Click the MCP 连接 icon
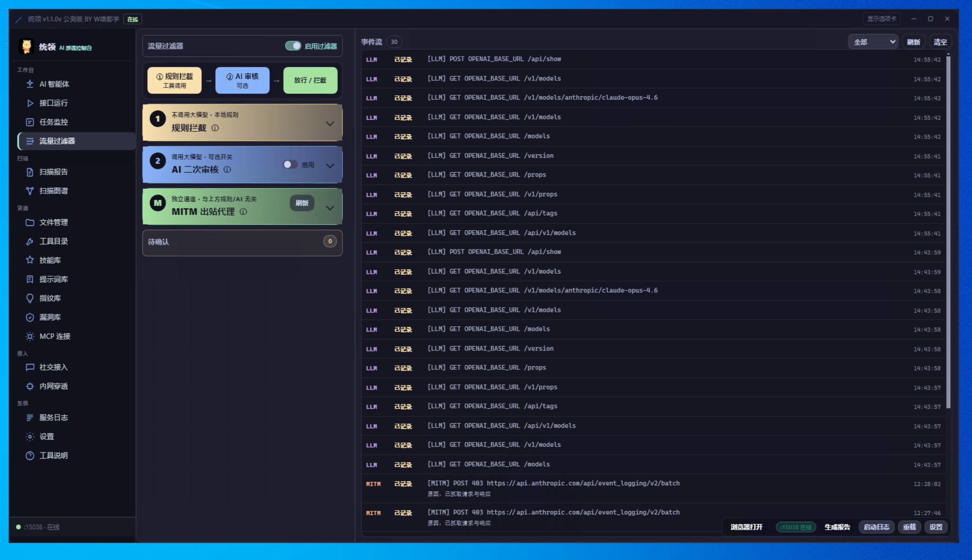 click(x=30, y=336)
